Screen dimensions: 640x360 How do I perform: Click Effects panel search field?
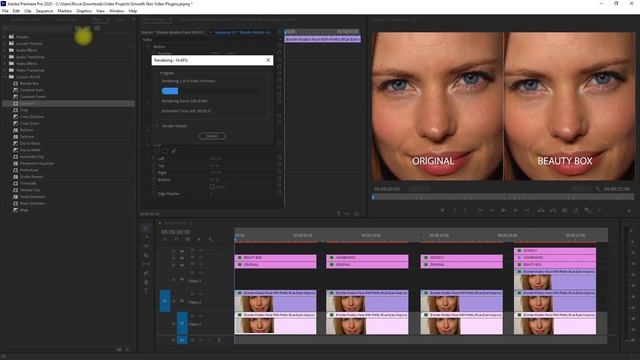(39, 28)
